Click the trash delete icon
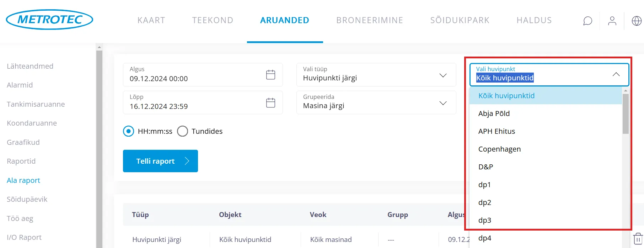 point(638,238)
